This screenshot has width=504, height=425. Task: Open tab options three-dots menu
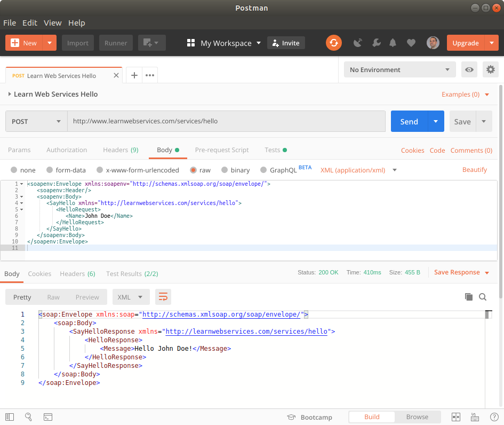(x=150, y=75)
